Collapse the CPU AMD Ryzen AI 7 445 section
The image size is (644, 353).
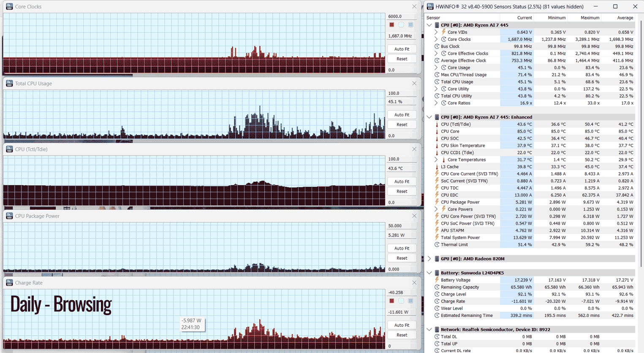pyautogui.click(x=429, y=25)
